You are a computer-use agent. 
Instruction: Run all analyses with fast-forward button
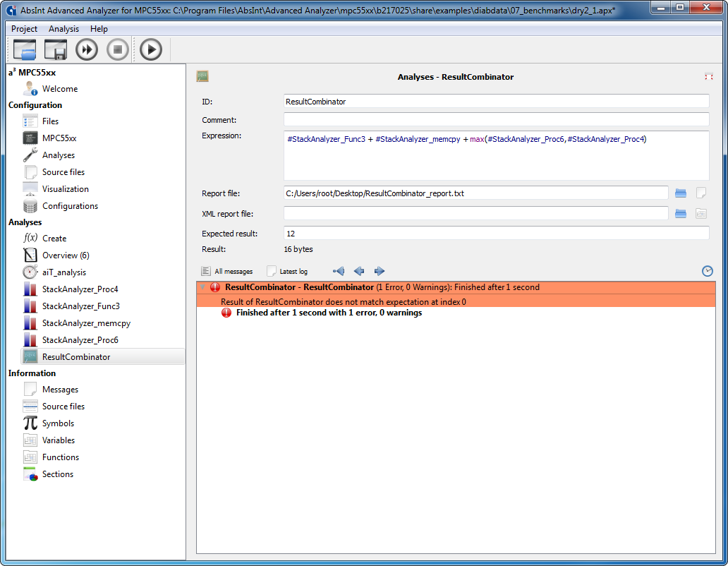click(87, 49)
